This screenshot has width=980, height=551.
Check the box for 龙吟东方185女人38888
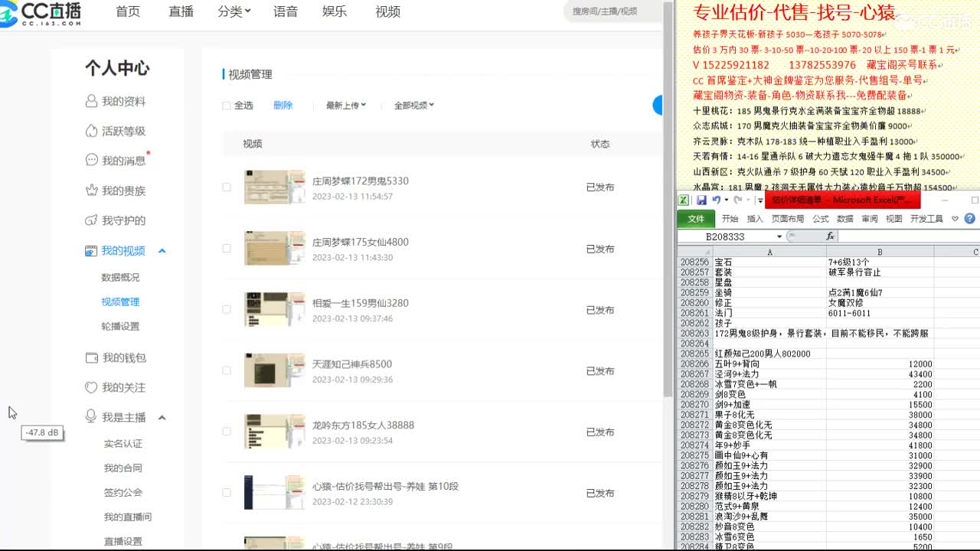coord(226,432)
